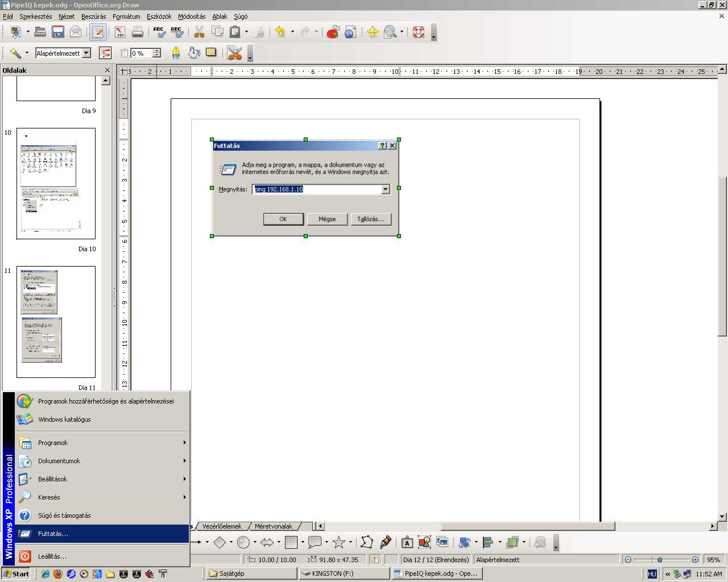The width and height of the screenshot is (728, 582).
Task: Switch to KINGSTON (F:) taskbar window
Action: pos(344,574)
